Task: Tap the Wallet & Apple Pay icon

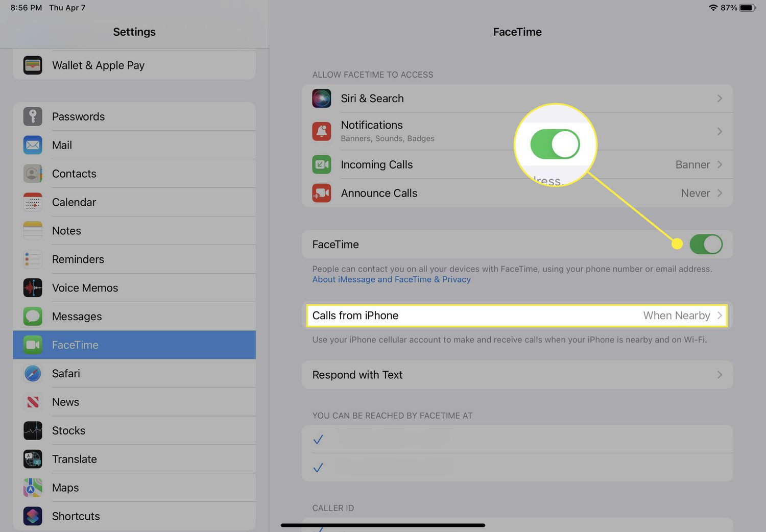Action: coord(33,65)
